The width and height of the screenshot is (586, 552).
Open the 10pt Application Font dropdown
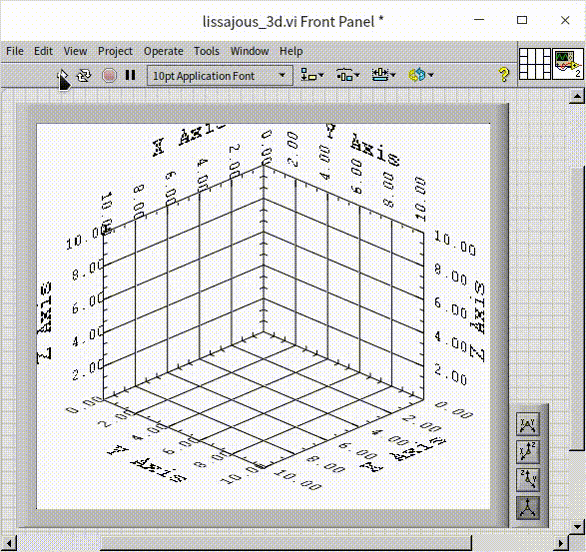220,76
